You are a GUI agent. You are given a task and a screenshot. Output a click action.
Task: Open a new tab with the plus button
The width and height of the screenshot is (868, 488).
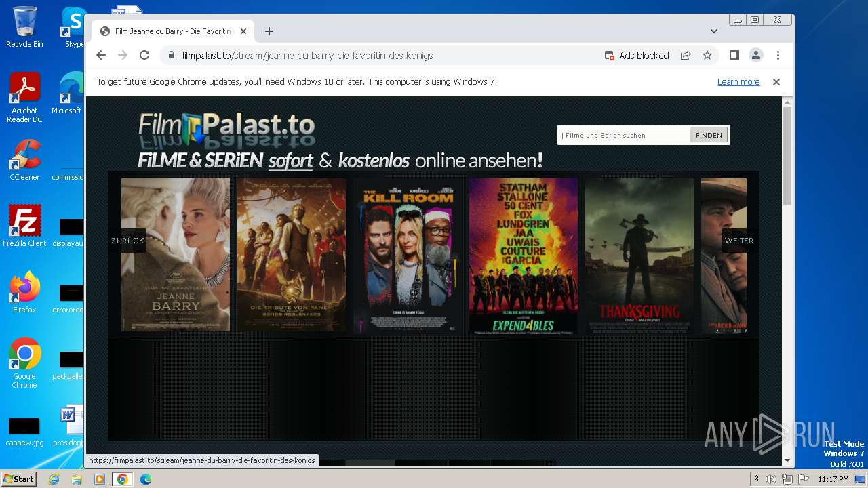[x=269, y=31]
